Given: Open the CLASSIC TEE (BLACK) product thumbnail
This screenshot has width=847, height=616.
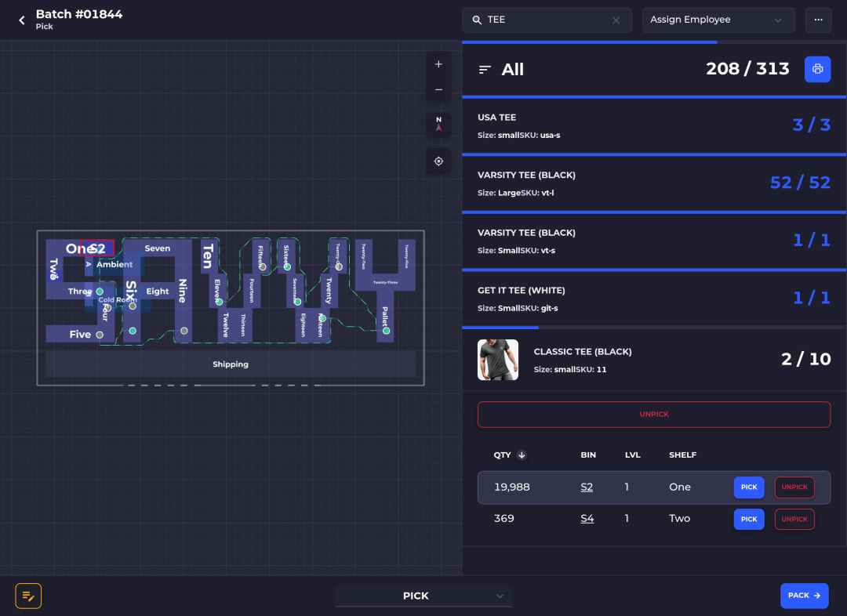Looking at the screenshot, I should 497,360.
